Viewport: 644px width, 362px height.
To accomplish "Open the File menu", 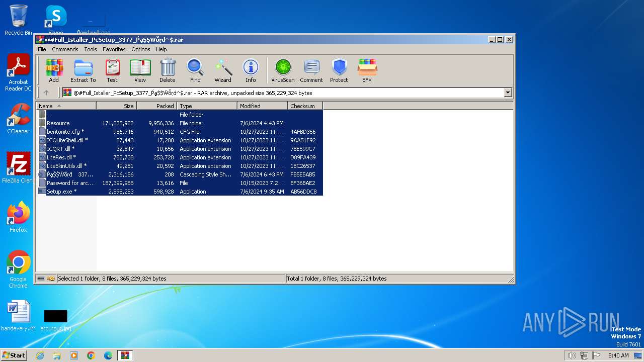I will [x=42, y=49].
